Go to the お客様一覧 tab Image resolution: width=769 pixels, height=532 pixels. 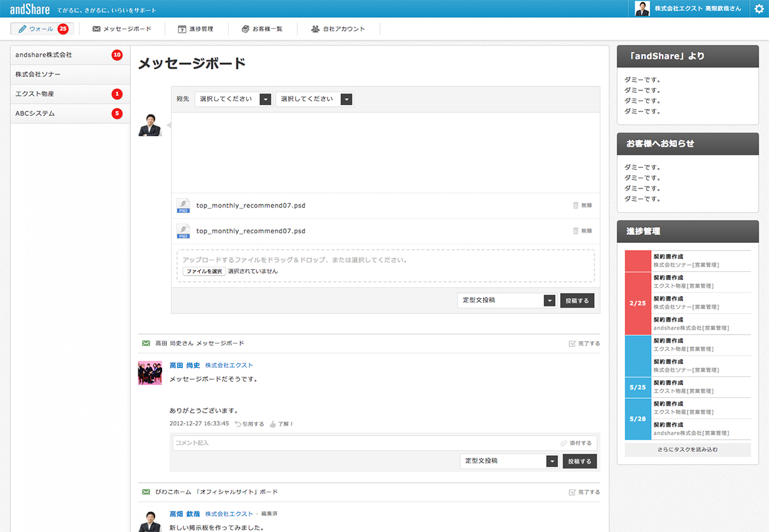[261, 29]
